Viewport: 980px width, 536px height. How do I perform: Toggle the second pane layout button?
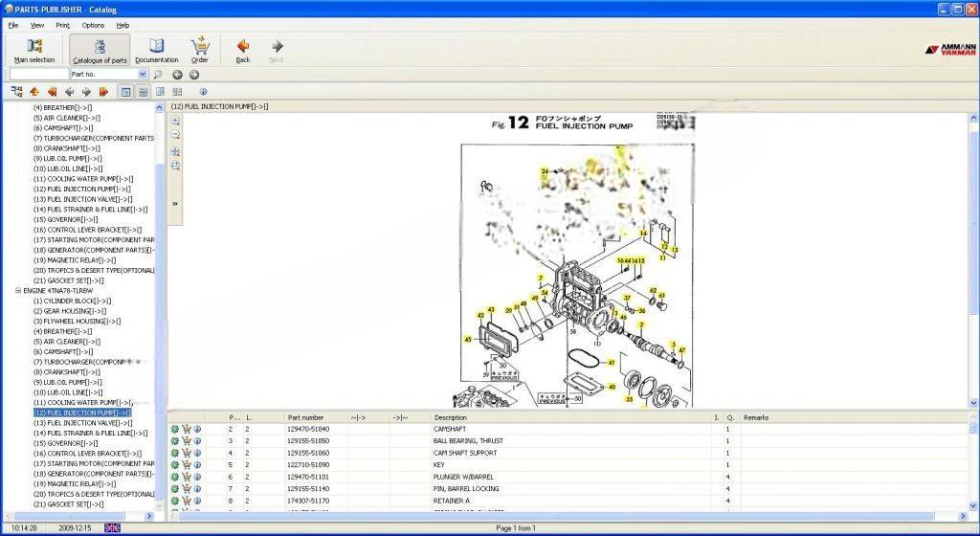click(x=143, y=92)
